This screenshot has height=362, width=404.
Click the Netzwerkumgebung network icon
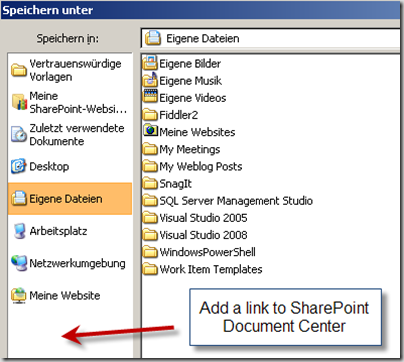pos(19,263)
